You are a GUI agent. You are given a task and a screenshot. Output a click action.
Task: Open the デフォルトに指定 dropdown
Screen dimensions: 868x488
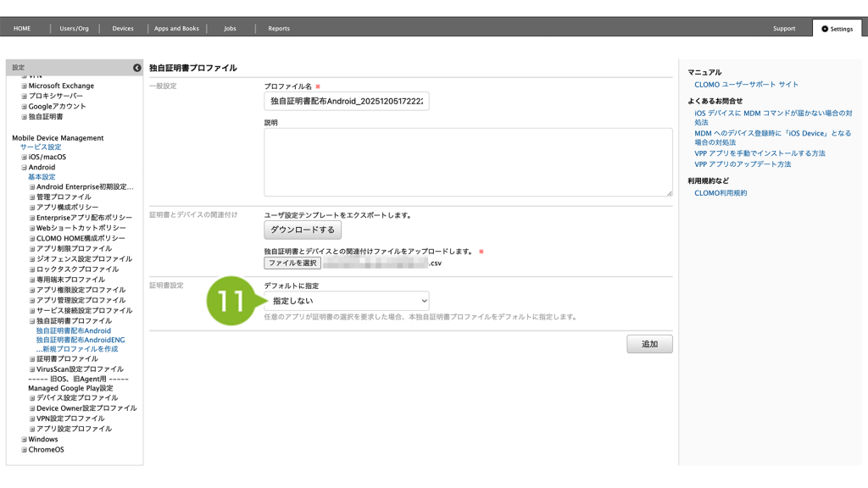pyautogui.click(x=346, y=301)
